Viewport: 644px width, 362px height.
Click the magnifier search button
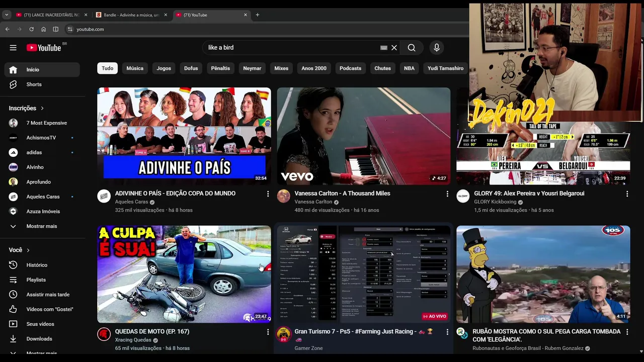(x=412, y=48)
